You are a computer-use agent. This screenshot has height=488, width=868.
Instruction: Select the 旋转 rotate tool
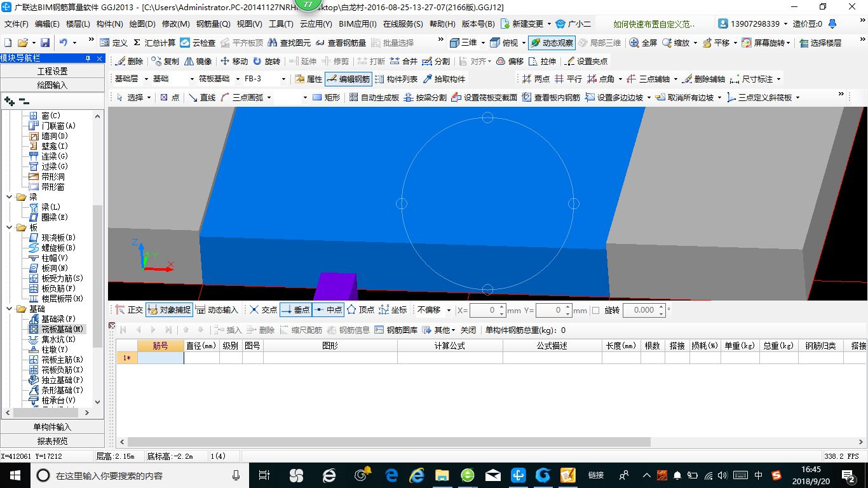[x=266, y=62]
